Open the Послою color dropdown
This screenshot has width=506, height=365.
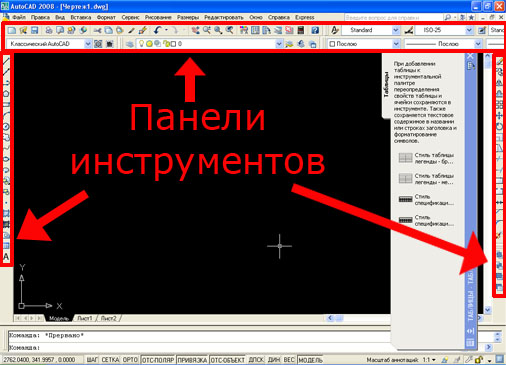click(396, 44)
